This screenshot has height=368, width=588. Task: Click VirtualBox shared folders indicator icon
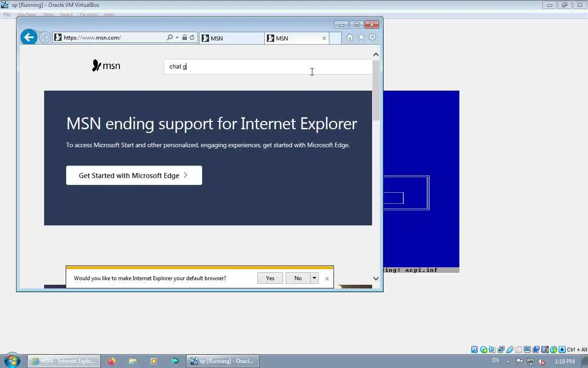pos(519,350)
